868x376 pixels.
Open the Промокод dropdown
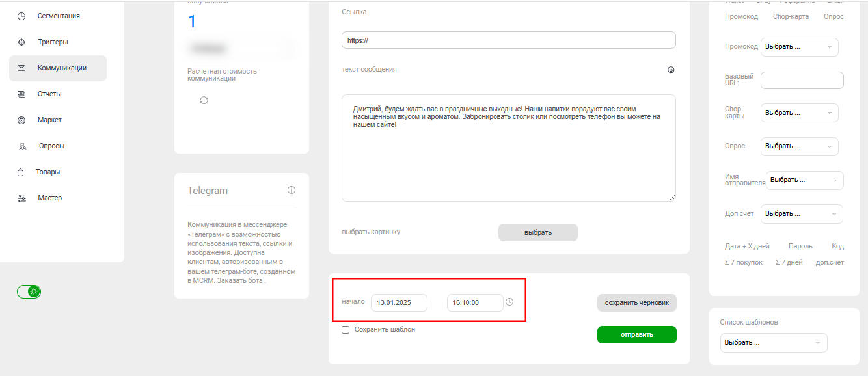click(799, 47)
